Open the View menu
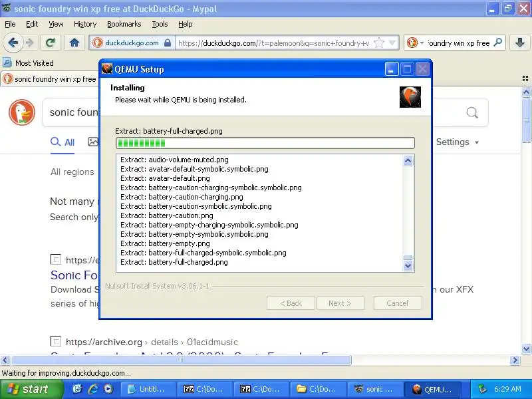 (x=56, y=24)
